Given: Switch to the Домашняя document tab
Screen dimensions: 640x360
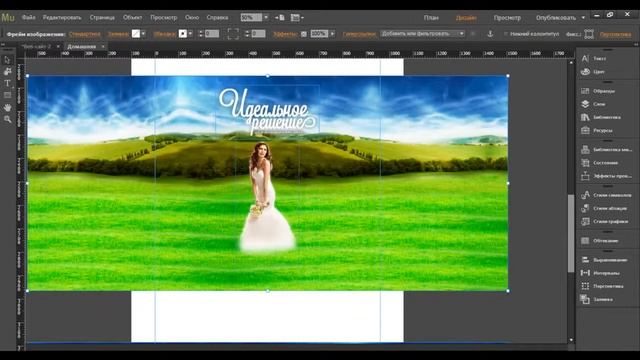Looking at the screenshot, I should click(x=82, y=47).
